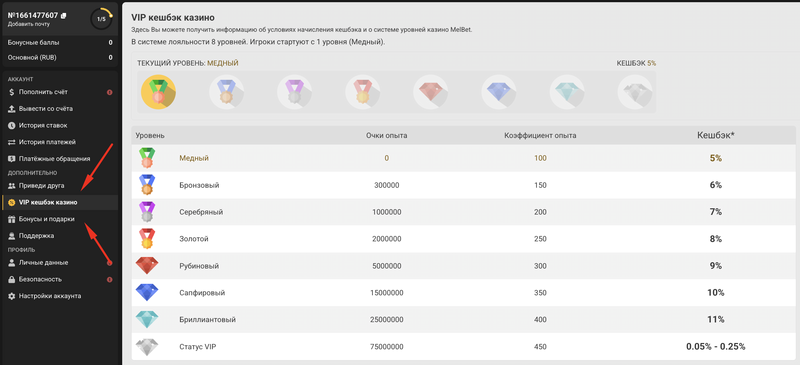The image size is (800, 365).
Task: Click the lock icon beside Безопасность
Action: tap(12, 279)
